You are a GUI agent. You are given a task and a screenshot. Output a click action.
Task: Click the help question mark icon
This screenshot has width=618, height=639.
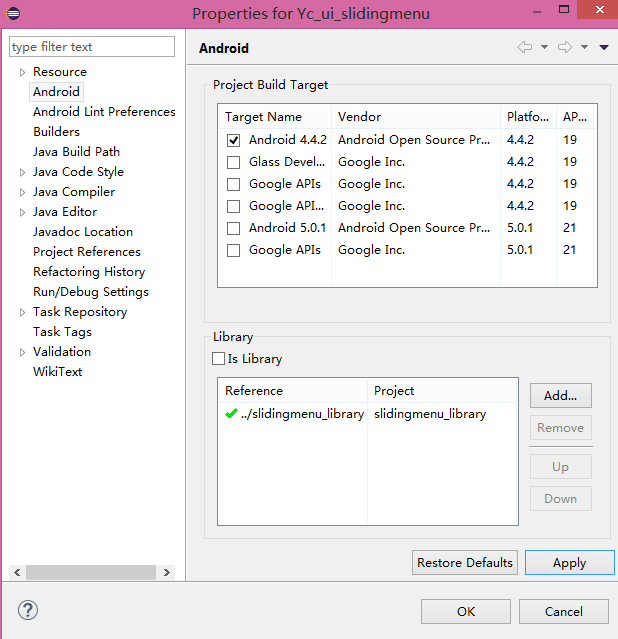coord(28,610)
